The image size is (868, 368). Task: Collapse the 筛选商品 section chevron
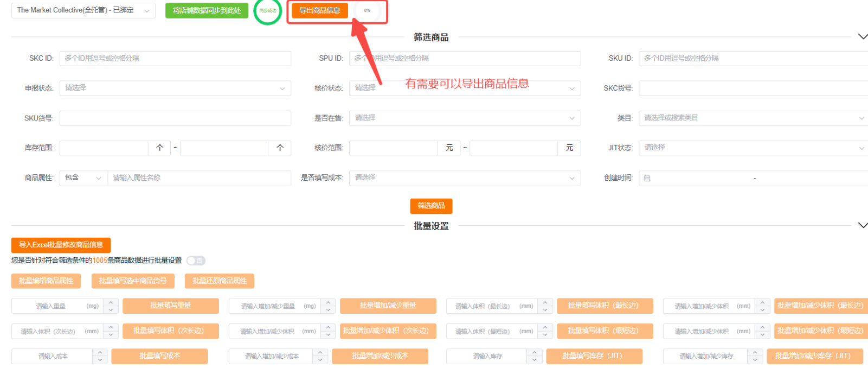pyautogui.click(x=863, y=37)
